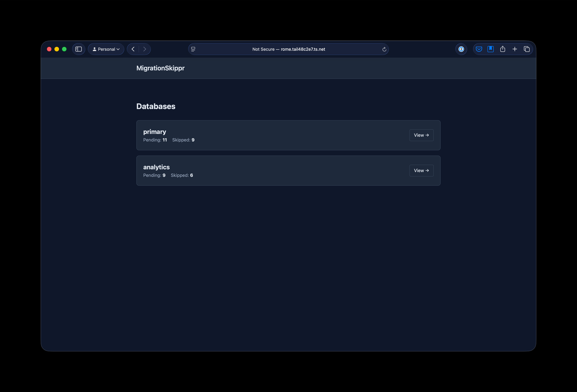The image size is (577, 392).
Task: Go back with the back arrow
Action: pos(133,49)
